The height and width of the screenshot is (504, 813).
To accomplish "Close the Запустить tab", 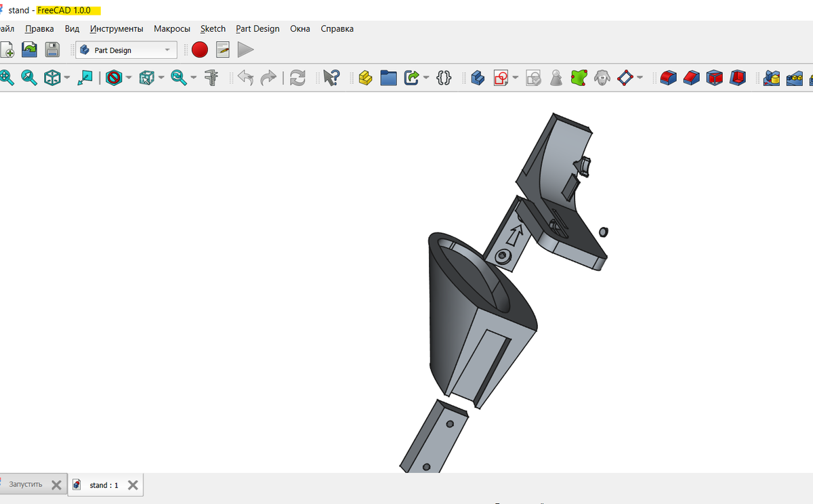I will click(x=56, y=484).
